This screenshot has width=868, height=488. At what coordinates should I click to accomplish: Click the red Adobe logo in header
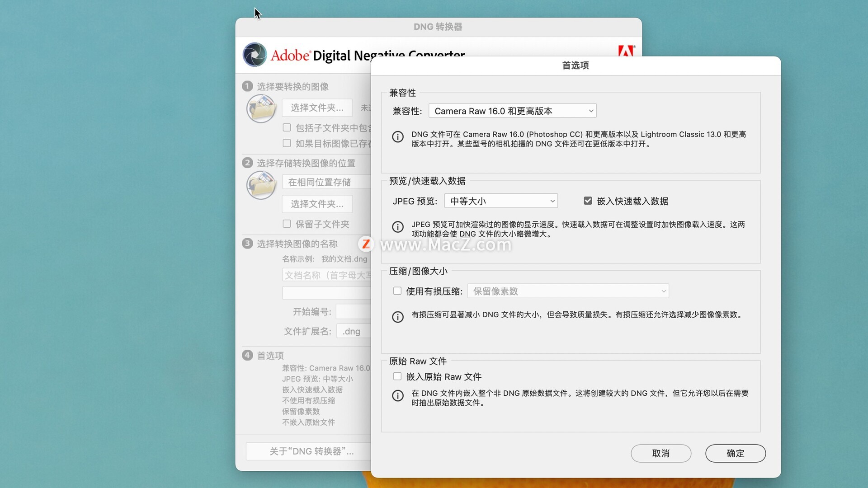coord(627,51)
